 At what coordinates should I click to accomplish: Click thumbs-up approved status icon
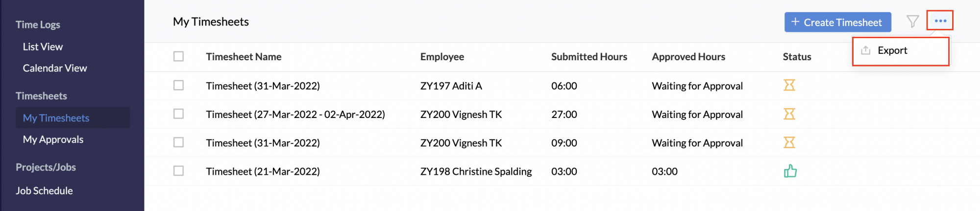pos(790,171)
